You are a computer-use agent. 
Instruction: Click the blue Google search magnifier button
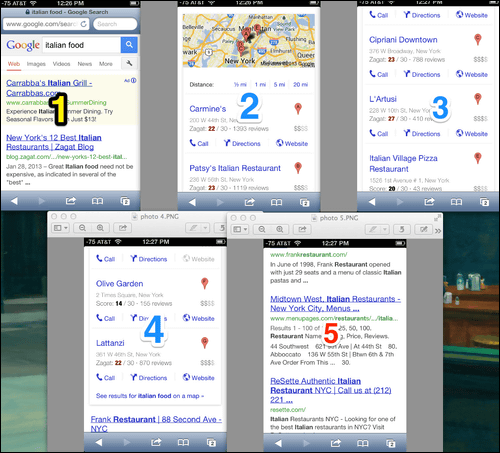click(129, 45)
